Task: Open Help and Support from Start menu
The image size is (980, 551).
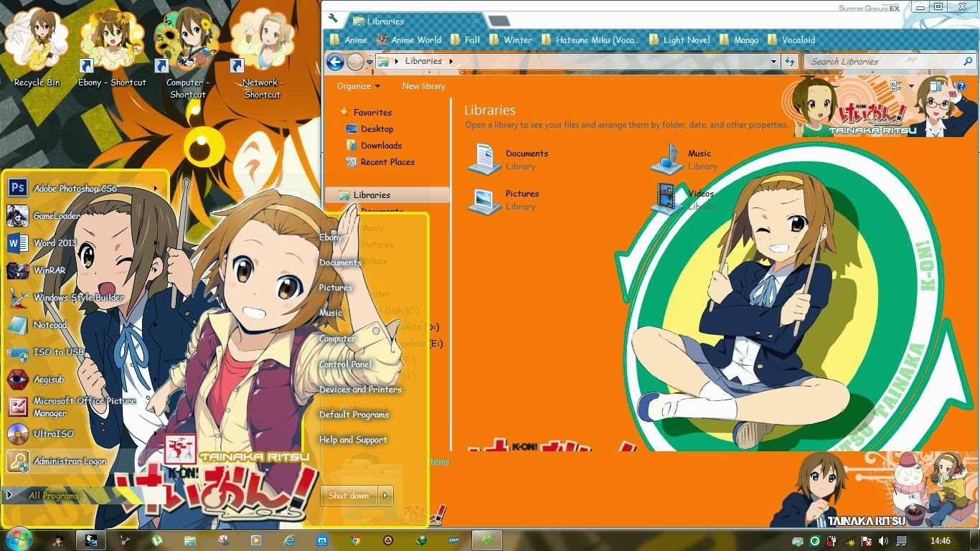Action: 353,440
